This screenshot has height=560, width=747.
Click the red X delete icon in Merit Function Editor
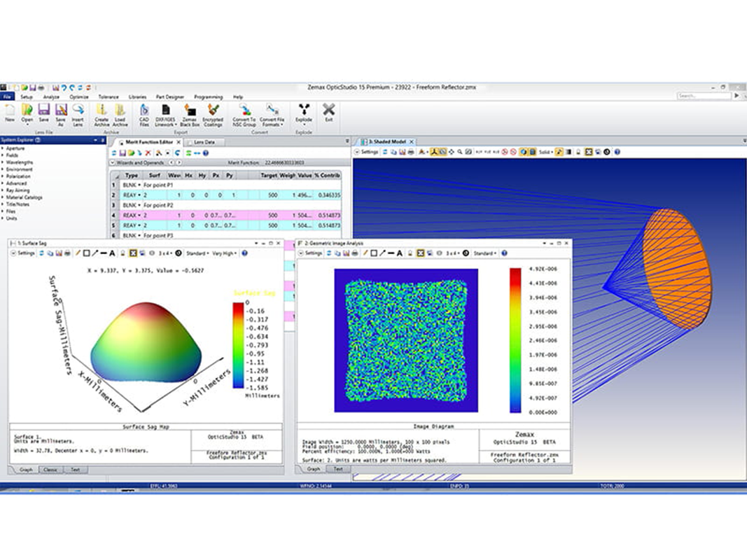click(x=148, y=153)
